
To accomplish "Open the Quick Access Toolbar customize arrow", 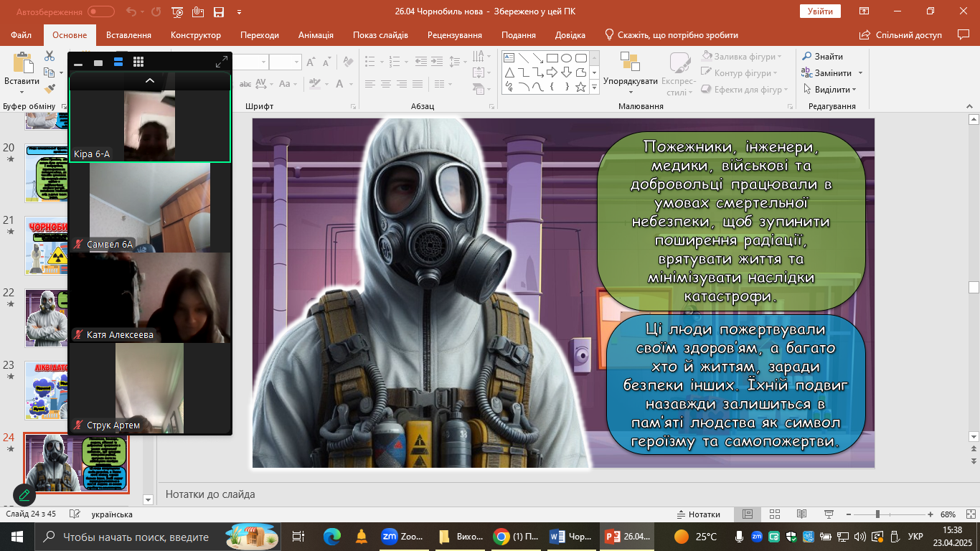I will coord(239,12).
